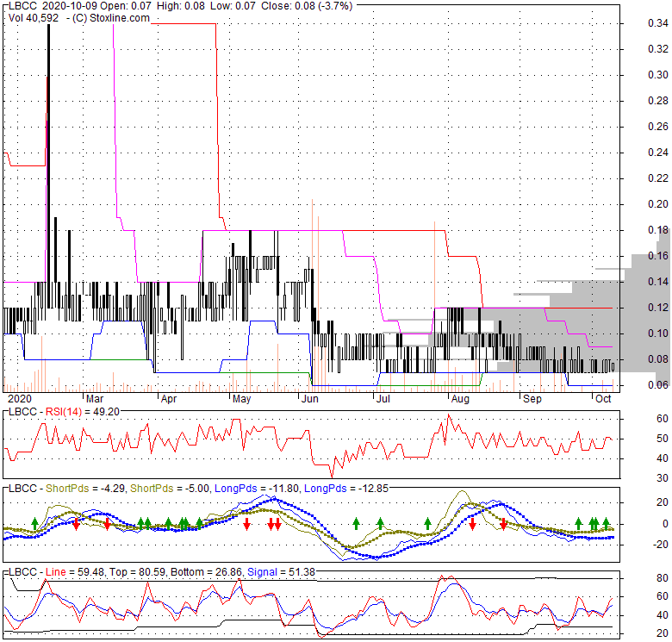
Task: Click the 'Signal = 51.38' legend entry
Action: pyautogui.click(x=281, y=572)
